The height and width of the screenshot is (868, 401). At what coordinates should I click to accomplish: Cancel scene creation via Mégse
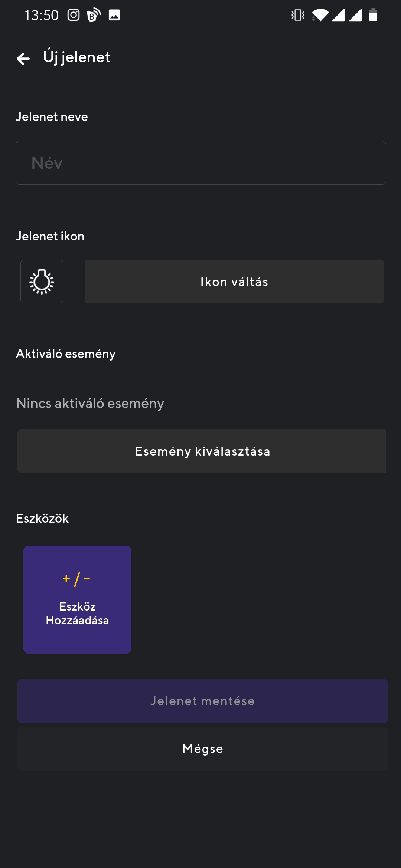pyautogui.click(x=202, y=748)
